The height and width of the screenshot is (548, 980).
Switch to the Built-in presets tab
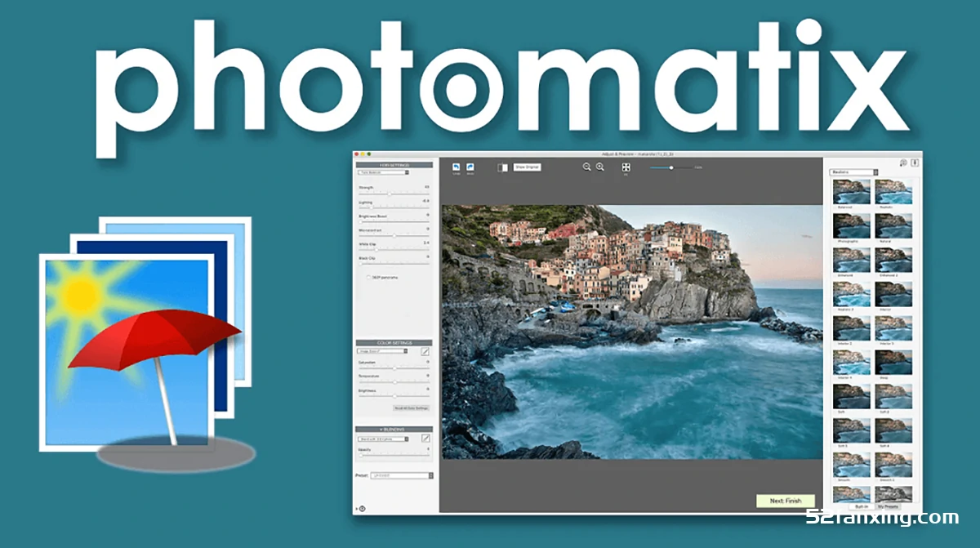point(861,506)
